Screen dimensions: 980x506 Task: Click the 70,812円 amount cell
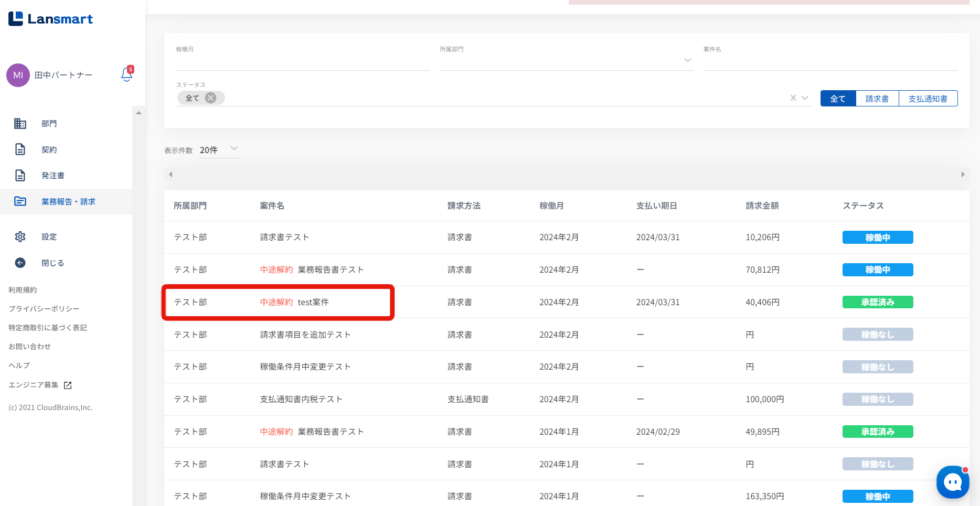pos(763,270)
